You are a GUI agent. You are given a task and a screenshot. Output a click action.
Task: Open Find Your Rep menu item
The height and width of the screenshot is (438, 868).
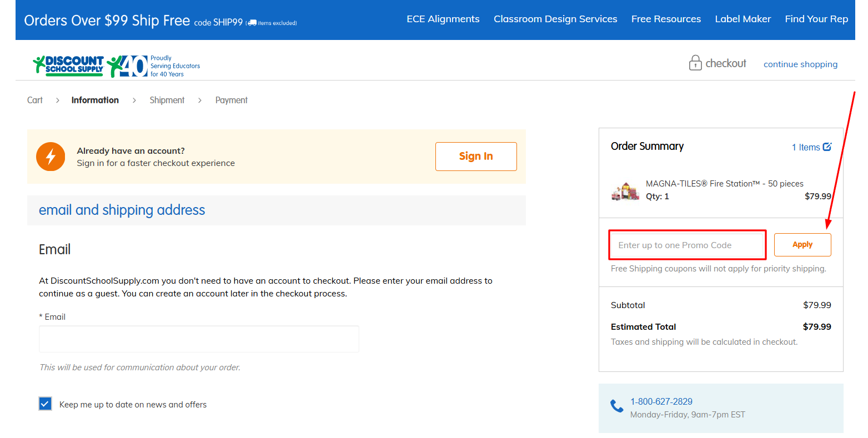click(816, 19)
